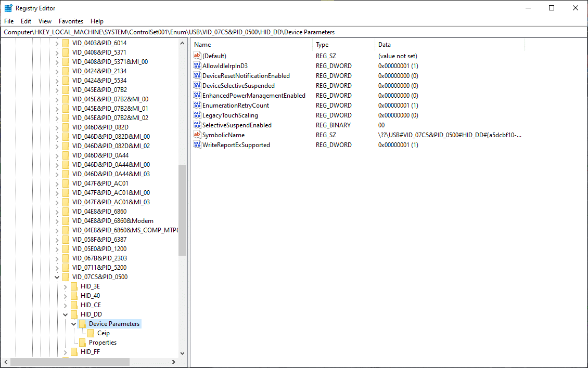
Task: Click the registry path address bar
Action: 293,32
